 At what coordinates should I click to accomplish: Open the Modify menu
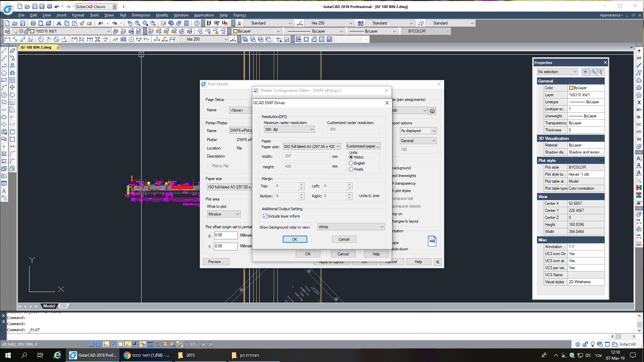pyautogui.click(x=162, y=15)
